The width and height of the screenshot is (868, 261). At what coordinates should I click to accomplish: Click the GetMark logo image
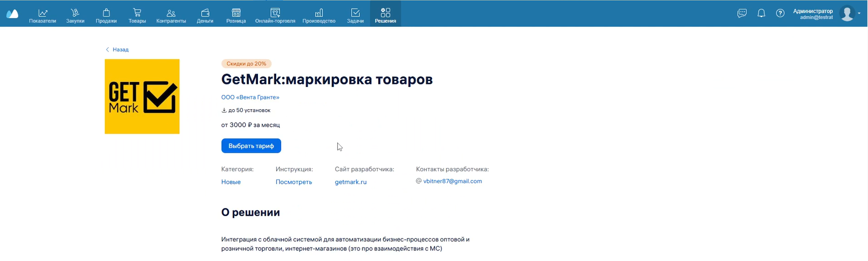coord(142,96)
